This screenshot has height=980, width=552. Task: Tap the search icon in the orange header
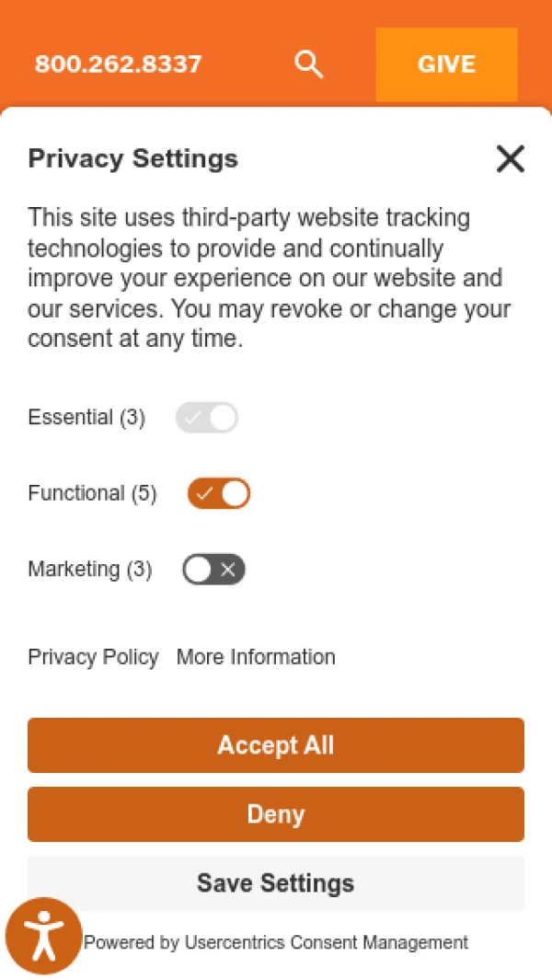(x=309, y=64)
